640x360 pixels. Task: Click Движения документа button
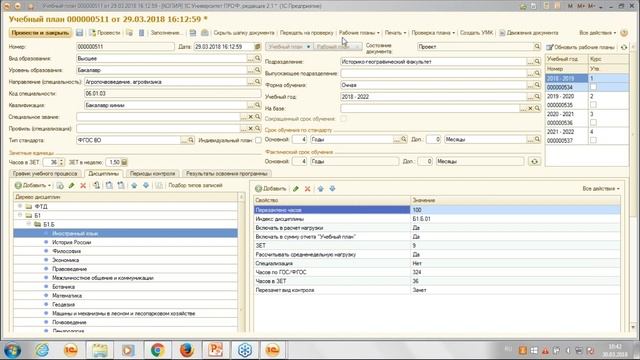(529, 33)
